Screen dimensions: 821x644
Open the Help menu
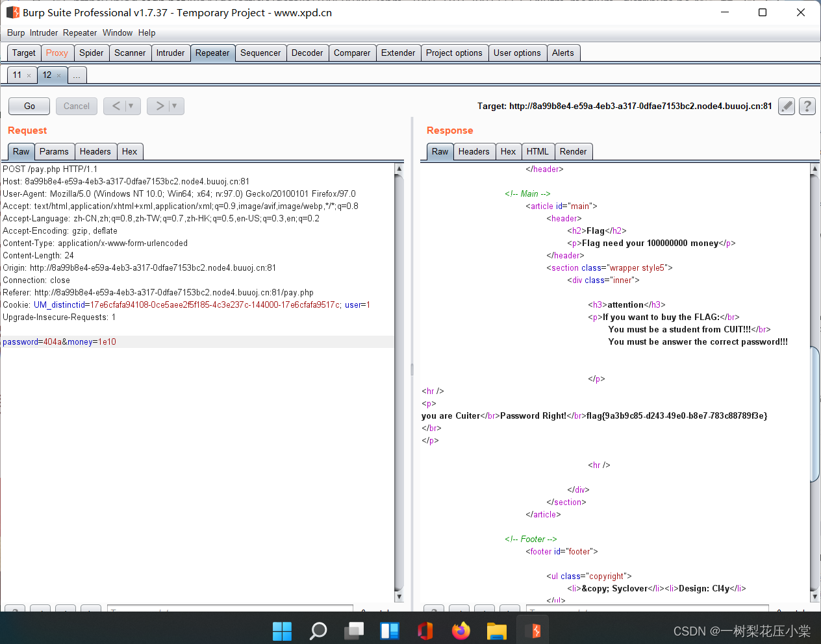147,33
